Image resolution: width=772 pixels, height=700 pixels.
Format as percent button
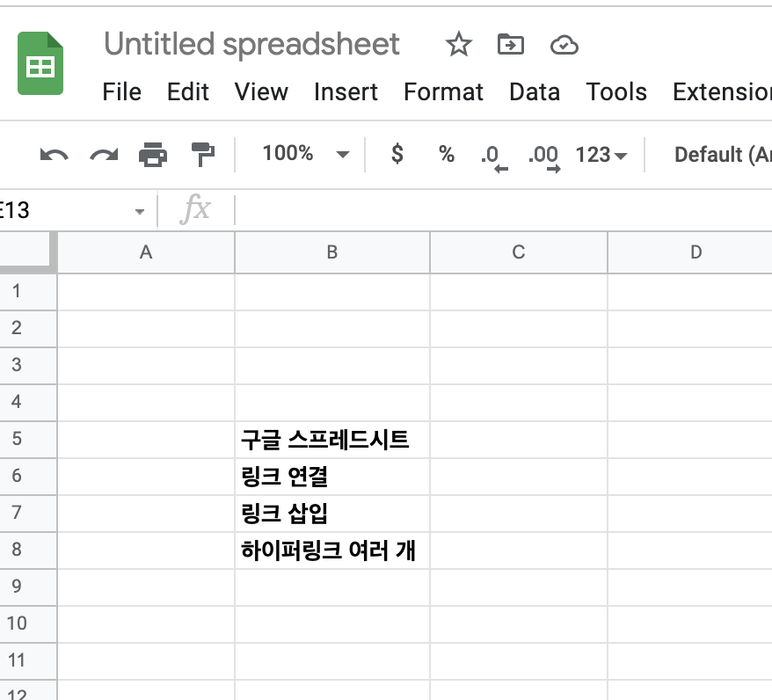pyautogui.click(x=447, y=154)
